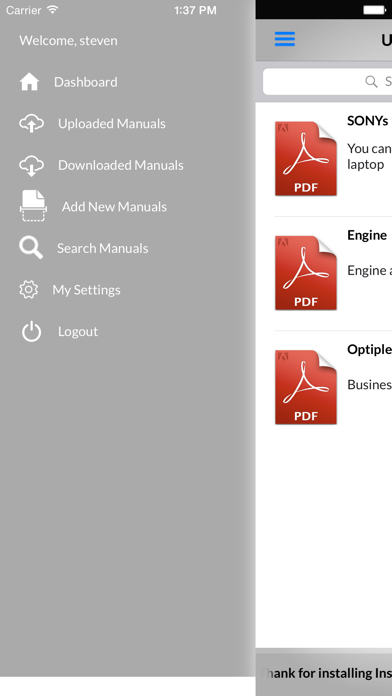This screenshot has height=696, width=392.
Task: Tap the 1:37 PM clock
Action: (x=195, y=10)
